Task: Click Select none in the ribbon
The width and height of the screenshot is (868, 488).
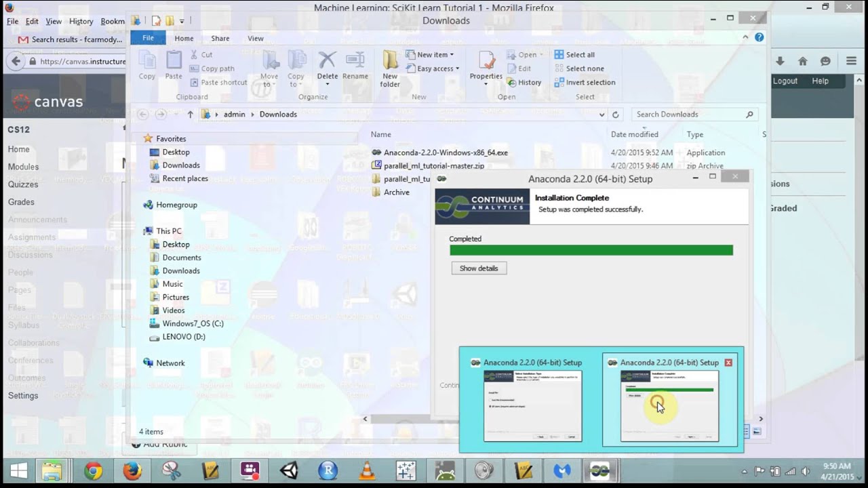Action: pyautogui.click(x=579, y=68)
